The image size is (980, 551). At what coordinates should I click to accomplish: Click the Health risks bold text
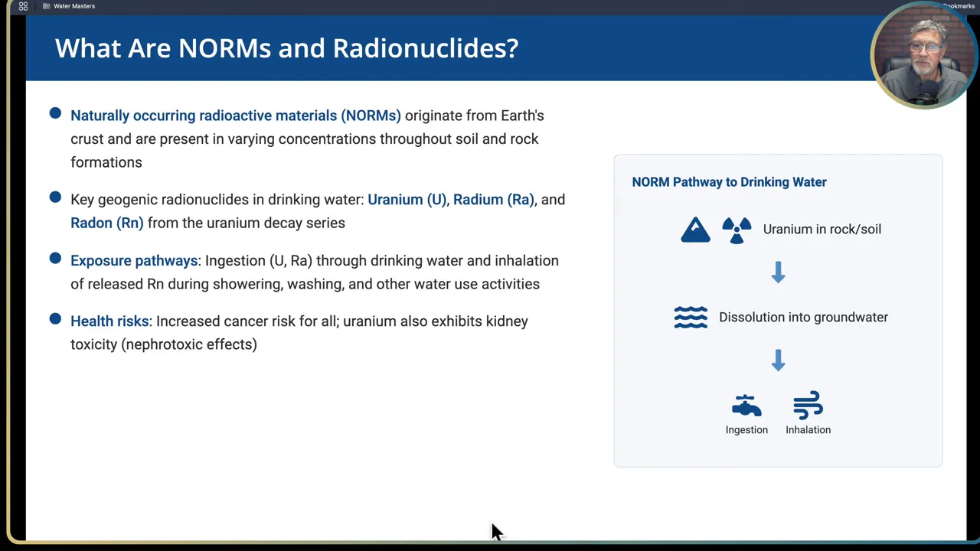click(109, 321)
